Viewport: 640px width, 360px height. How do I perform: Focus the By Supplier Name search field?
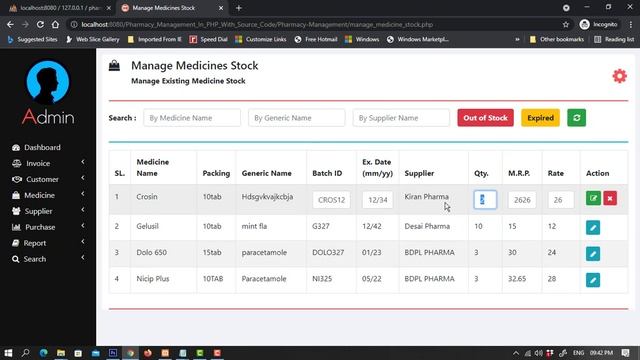[401, 118]
